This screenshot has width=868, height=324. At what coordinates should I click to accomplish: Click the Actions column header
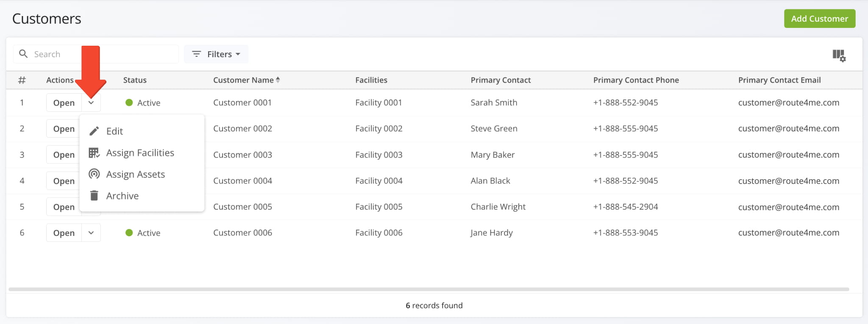pyautogui.click(x=60, y=80)
